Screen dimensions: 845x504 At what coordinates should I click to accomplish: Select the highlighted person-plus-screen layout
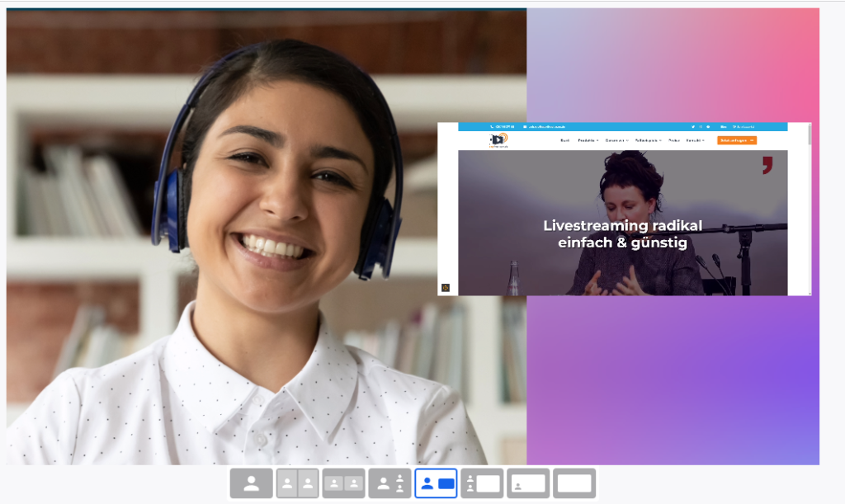point(436,483)
